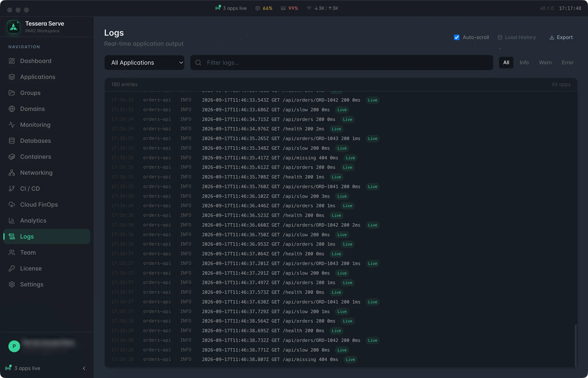Click log entry 11:46:37.201Z ORD-1043
This screenshot has width=588, height=378.
pos(341,263)
